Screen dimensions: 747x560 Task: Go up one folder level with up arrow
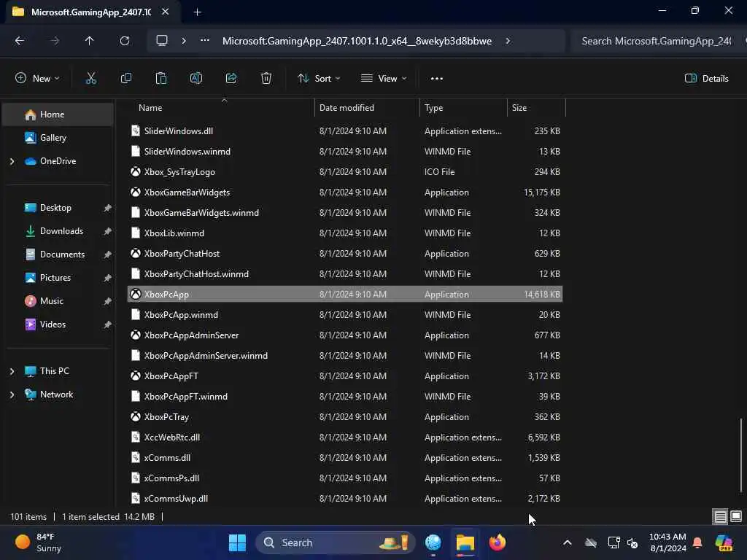89,41
